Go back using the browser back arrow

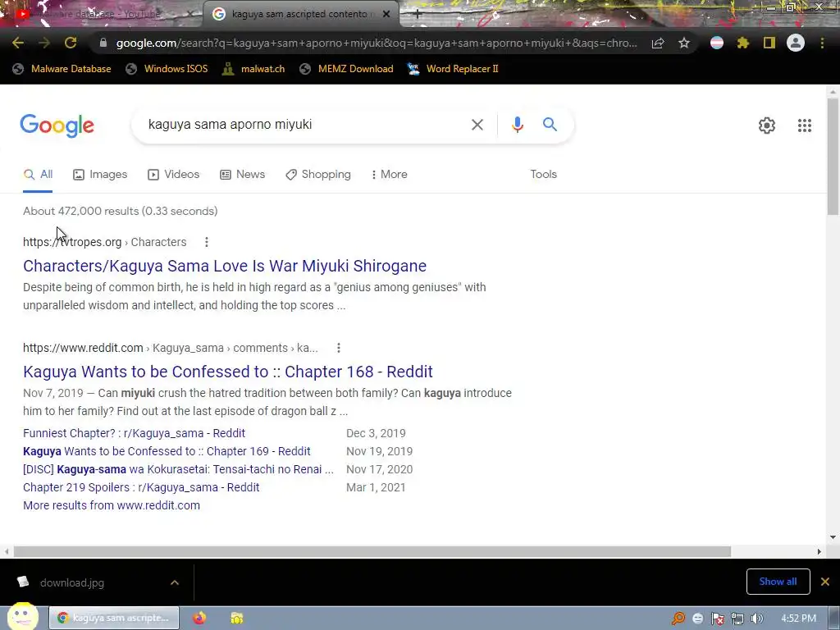pyautogui.click(x=18, y=43)
